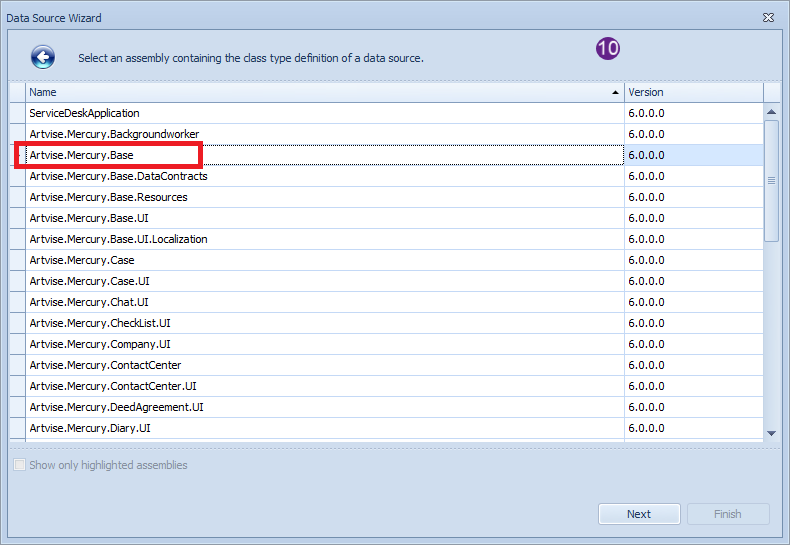Sort by the Name column header
The height and width of the screenshot is (545, 790).
click(x=325, y=93)
